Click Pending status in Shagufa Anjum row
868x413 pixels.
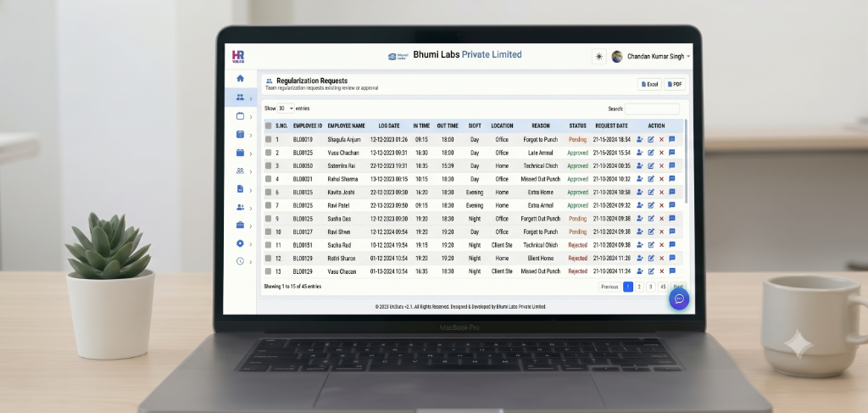577,140
